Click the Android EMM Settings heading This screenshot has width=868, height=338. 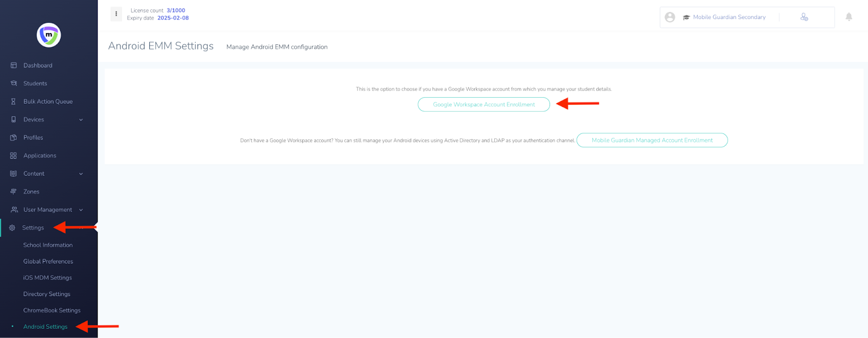pyautogui.click(x=161, y=46)
